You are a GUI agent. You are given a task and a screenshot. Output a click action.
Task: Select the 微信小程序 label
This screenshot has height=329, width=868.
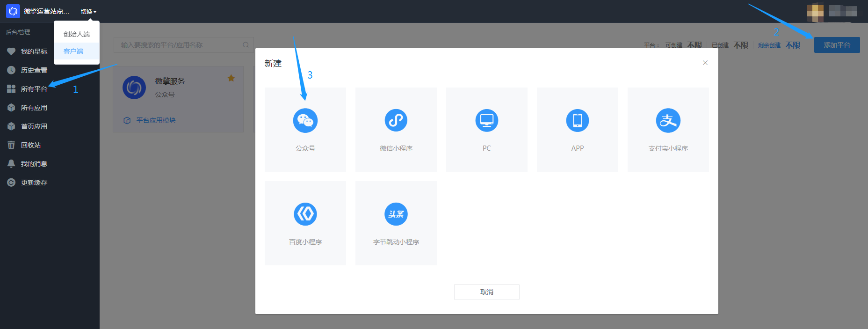pos(396,148)
